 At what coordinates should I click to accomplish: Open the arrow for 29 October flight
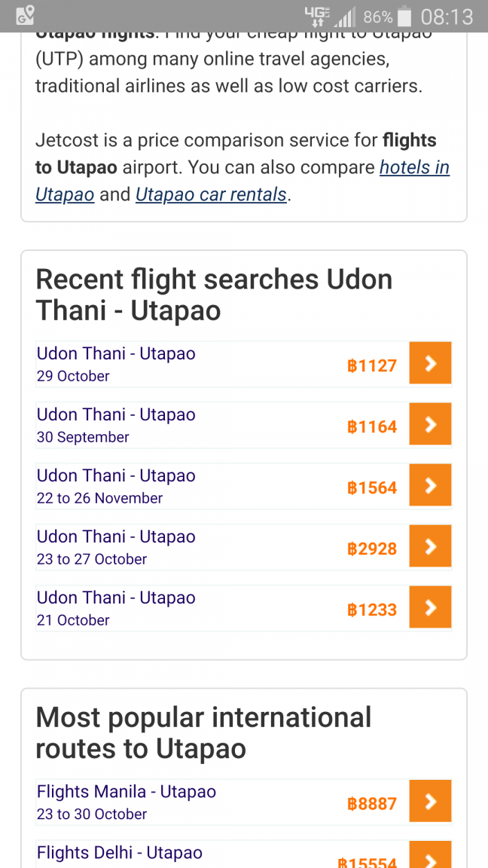point(430,363)
